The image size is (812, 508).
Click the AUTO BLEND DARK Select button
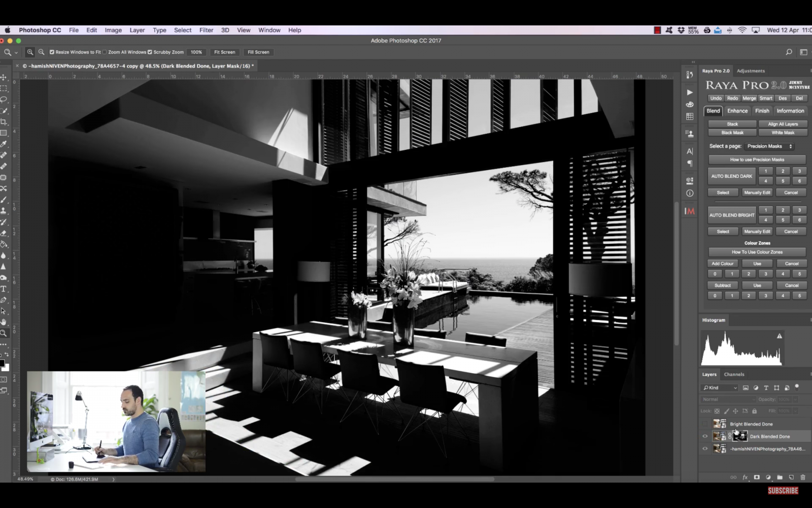click(x=722, y=192)
